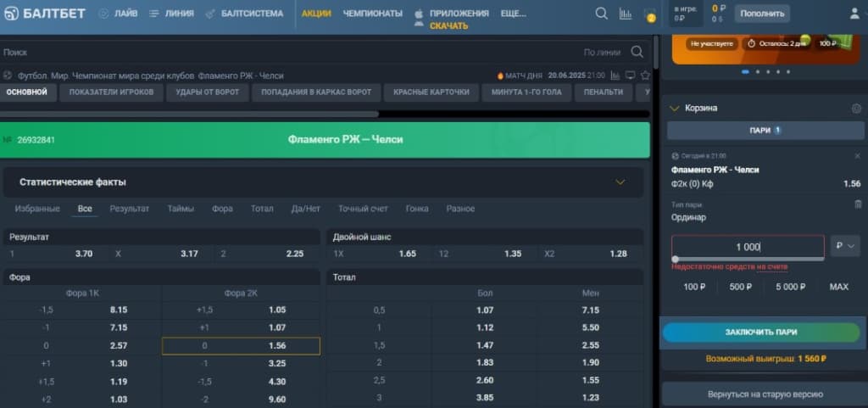Viewport: 868px width, 408px height.
Task: Set stake with 100 ₽ quick button
Action: pos(693,287)
